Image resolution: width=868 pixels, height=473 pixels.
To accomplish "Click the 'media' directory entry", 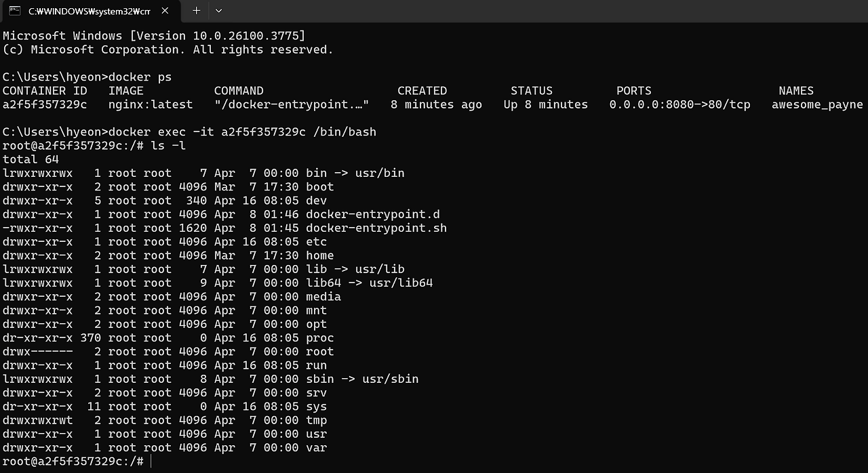I will (x=323, y=297).
